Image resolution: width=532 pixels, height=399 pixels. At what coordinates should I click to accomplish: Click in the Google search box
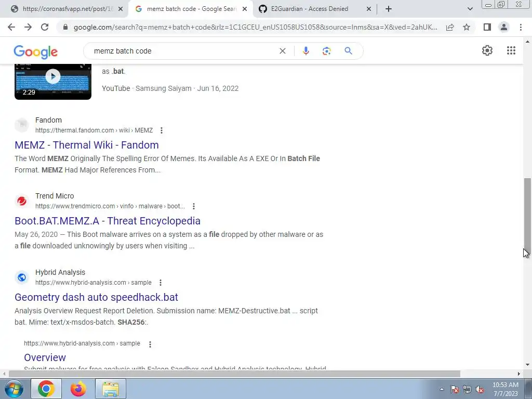point(183,51)
